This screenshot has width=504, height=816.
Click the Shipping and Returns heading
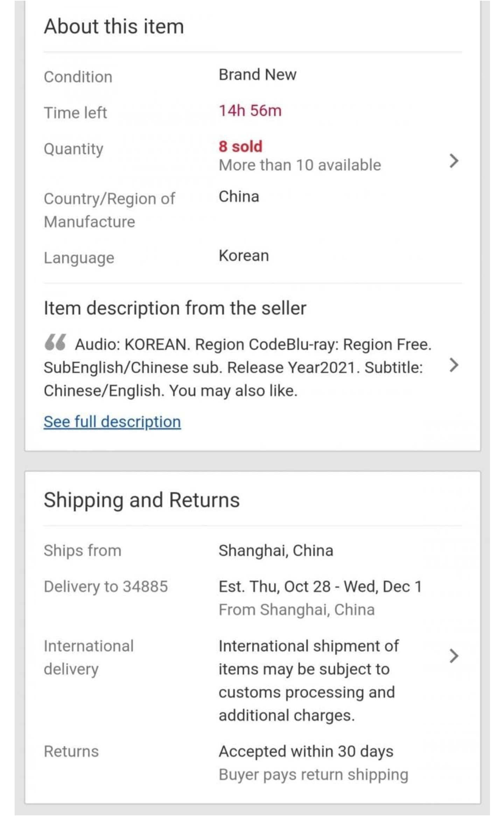[141, 500]
